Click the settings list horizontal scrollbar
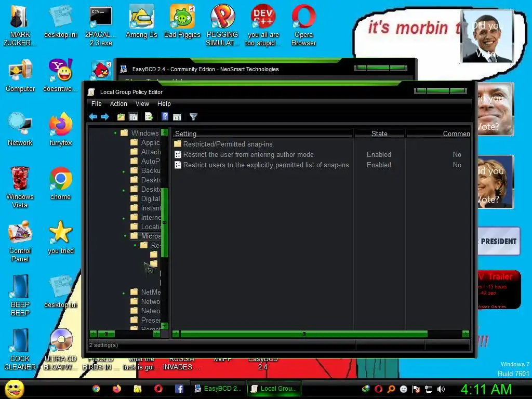 pos(303,334)
